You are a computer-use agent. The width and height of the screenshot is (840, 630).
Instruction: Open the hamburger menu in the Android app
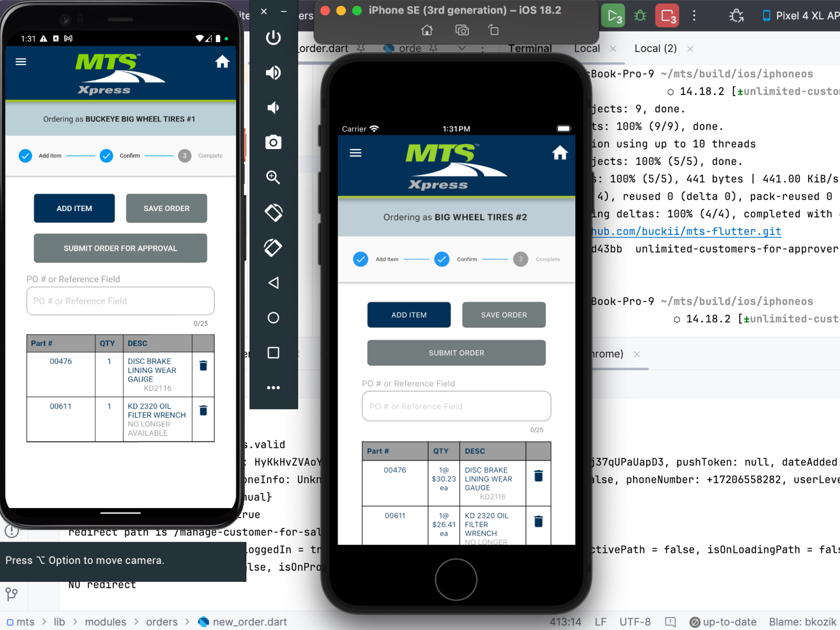(x=21, y=62)
